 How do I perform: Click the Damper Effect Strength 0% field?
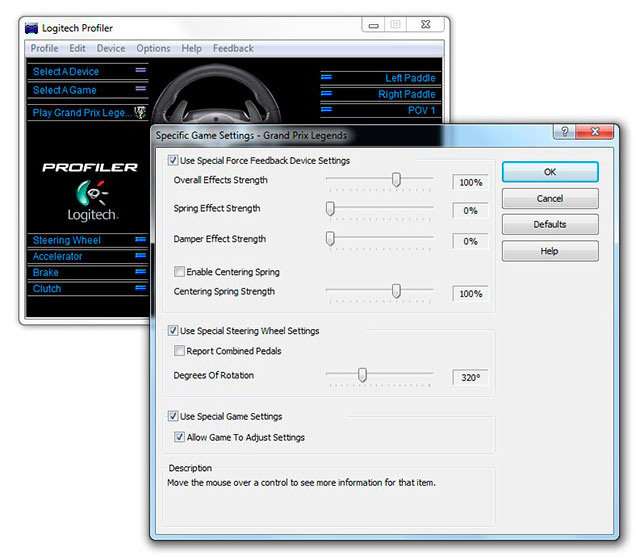point(470,241)
